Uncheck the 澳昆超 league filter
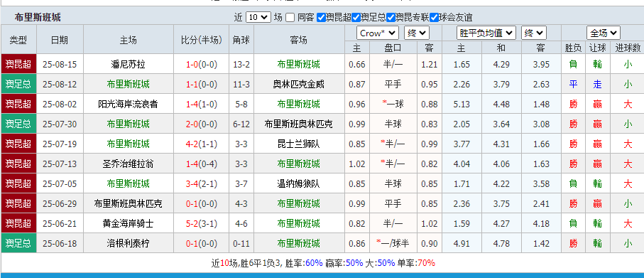This screenshot has height=278, width=644. [x=321, y=17]
